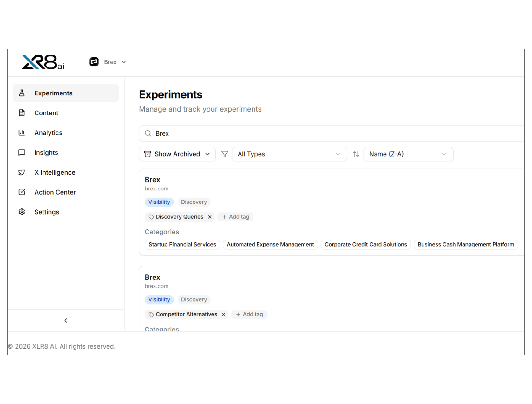
Task: Open the All Types dropdown
Action: pyautogui.click(x=289, y=154)
